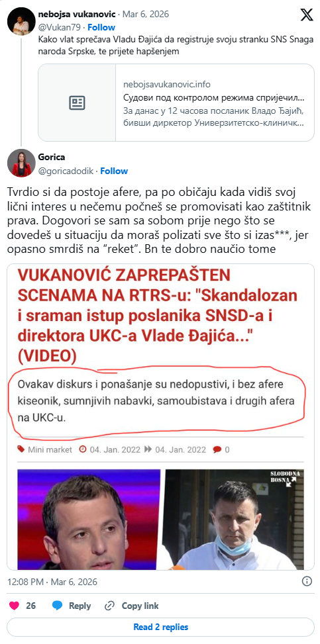Follow the @Vukan79 account
320x644 pixels.
pyautogui.click(x=101, y=28)
